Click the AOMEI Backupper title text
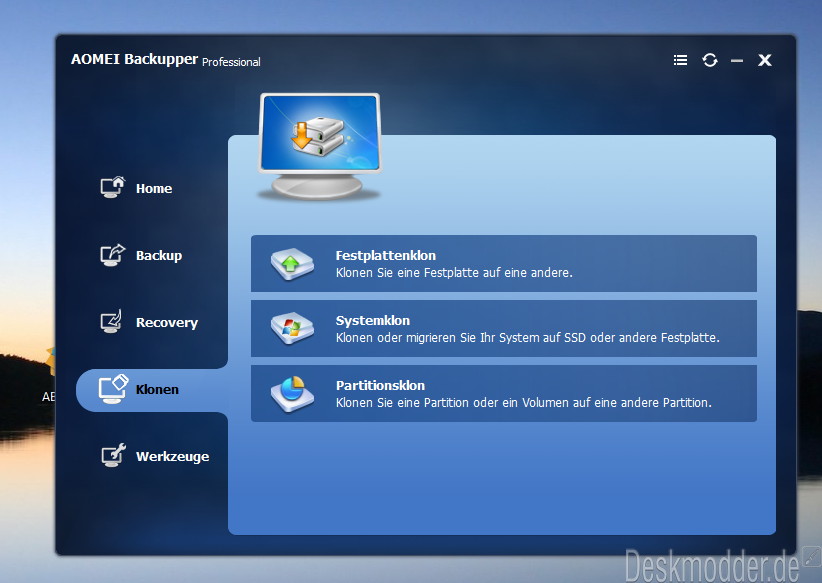822x583 pixels. (x=135, y=59)
